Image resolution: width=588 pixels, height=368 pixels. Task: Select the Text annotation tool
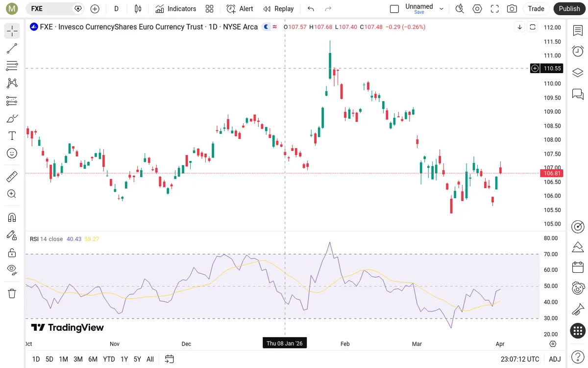tap(12, 135)
